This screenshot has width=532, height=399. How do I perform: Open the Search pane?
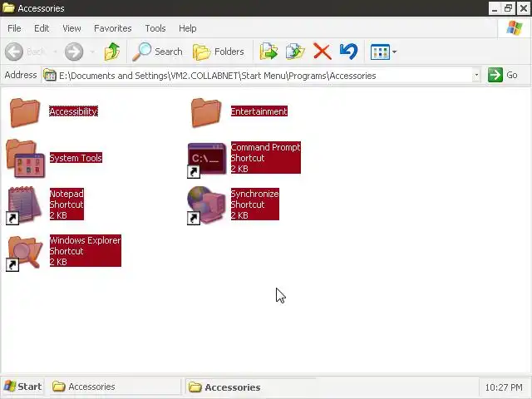click(157, 52)
